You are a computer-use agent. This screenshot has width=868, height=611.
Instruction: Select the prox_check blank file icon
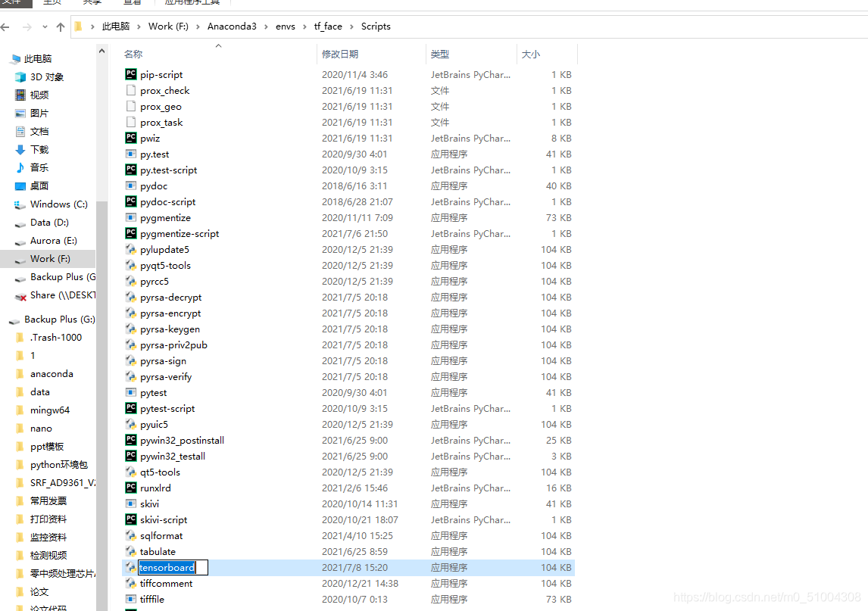coord(130,90)
